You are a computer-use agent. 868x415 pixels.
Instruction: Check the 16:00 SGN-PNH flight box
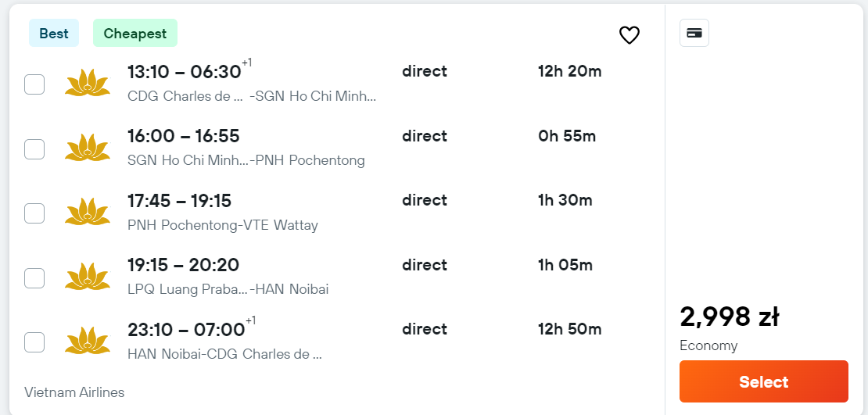pyautogui.click(x=34, y=149)
